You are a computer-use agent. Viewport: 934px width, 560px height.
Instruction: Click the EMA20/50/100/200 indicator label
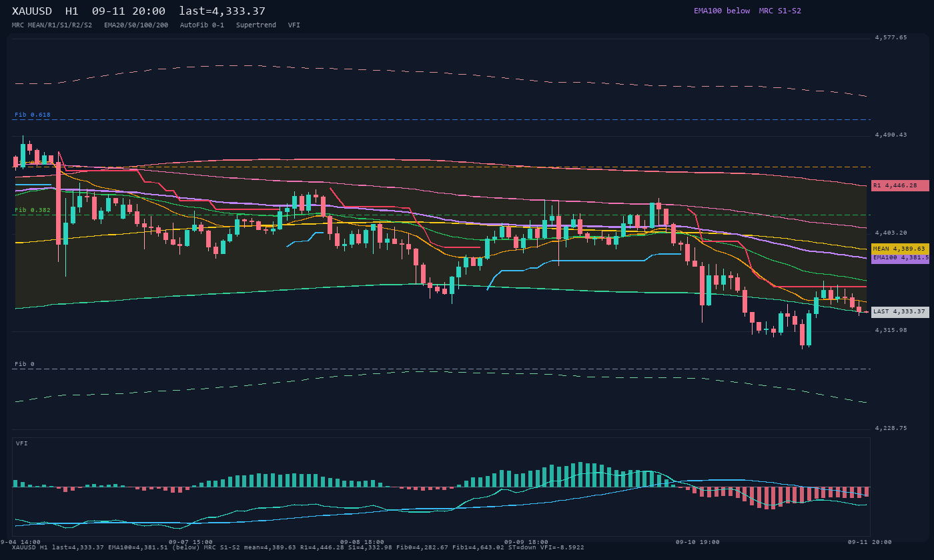click(136, 25)
